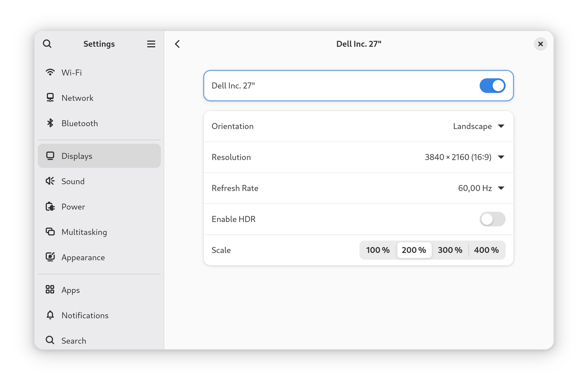Click the Wi-Fi icon in sidebar
Viewport: 588px width, 387px height.
point(50,72)
